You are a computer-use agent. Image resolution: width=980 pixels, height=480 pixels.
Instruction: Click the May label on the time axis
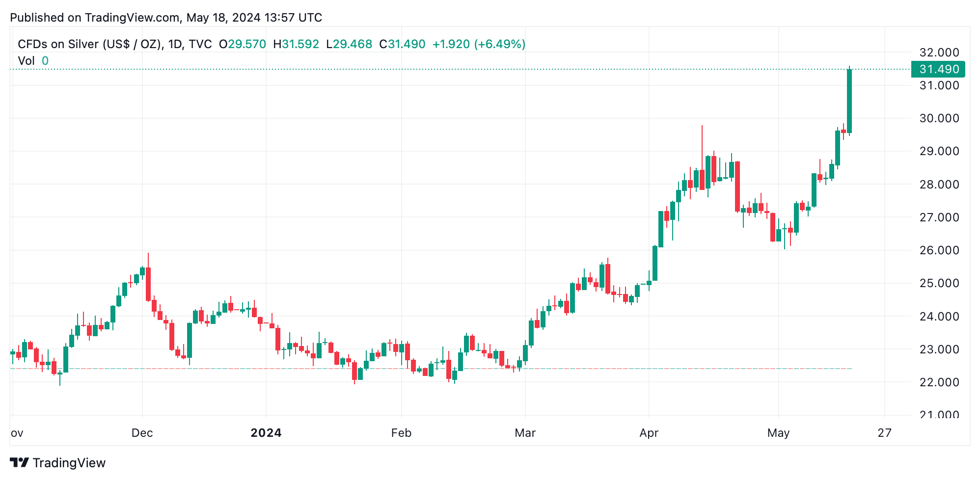click(x=778, y=433)
